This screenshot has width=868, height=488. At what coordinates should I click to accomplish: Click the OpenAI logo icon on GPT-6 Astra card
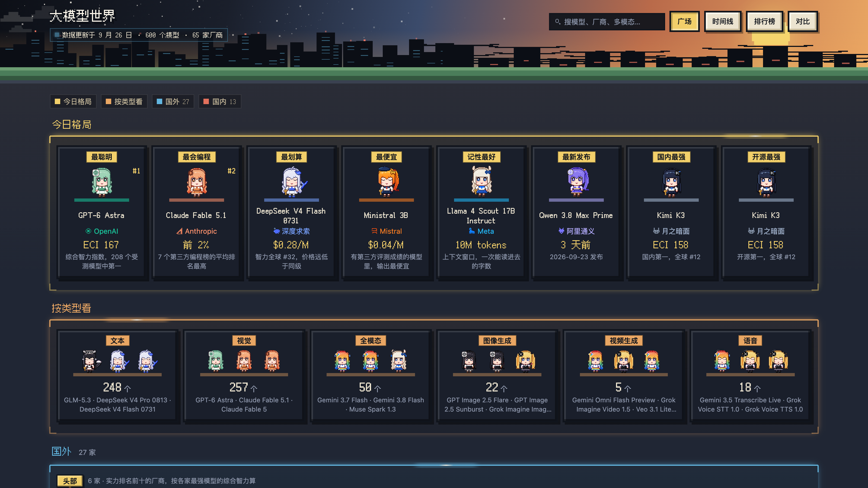click(88, 231)
